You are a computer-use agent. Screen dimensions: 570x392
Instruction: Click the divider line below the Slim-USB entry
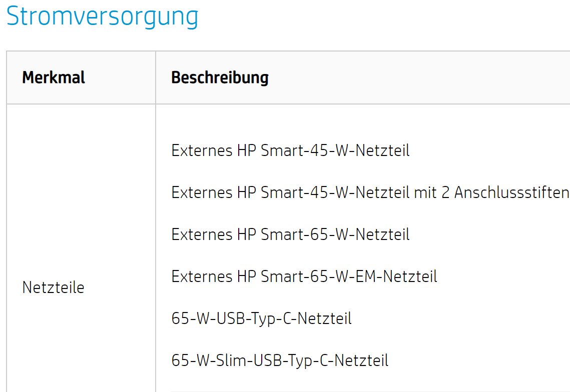[x=370, y=391]
